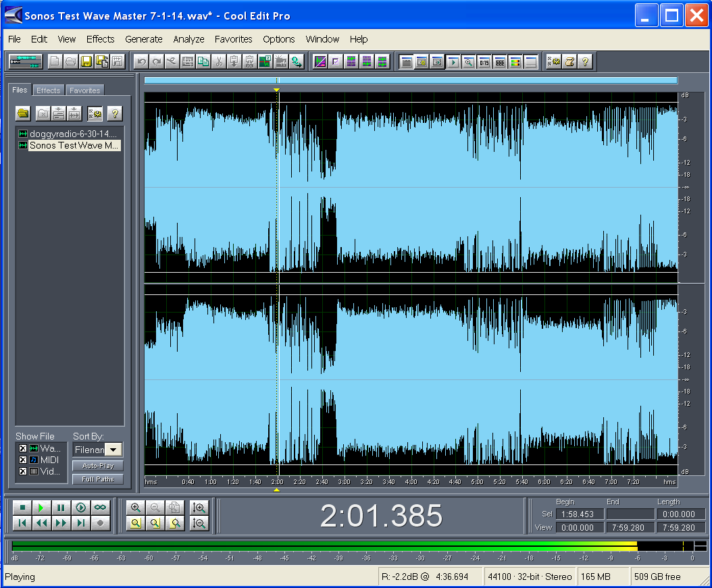Zoom out horizontally magnifier minus icon
The width and height of the screenshot is (712, 588).
pos(155,507)
